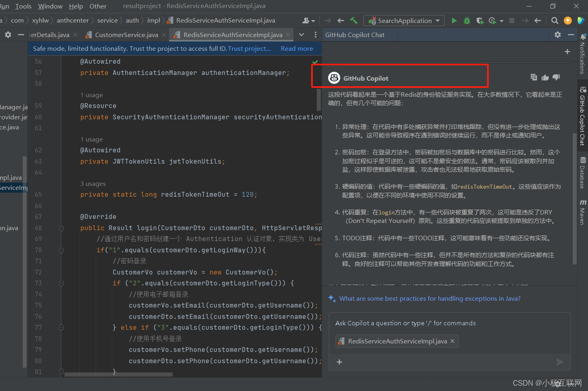The width and height of the screenshot is (588, 391).
Task: Open the Tools menu
Action: pyautogui.click(x=23, y=6)
